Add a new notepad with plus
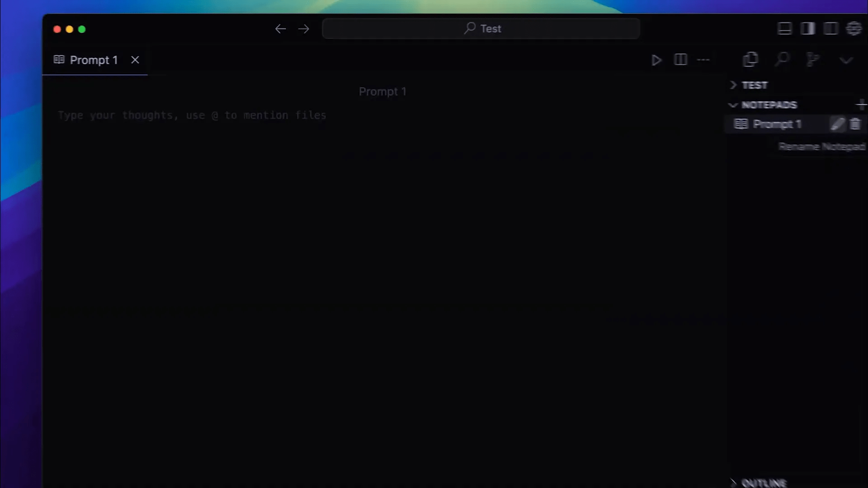This screenshot has width=868, height=488. [862, 105]
